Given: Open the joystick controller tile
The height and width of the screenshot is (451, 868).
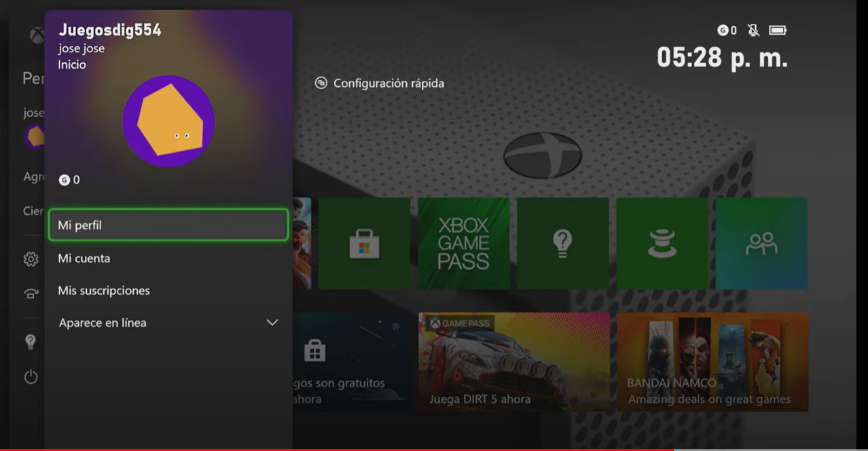Looking at the screenshot, I should click(662, 243).
